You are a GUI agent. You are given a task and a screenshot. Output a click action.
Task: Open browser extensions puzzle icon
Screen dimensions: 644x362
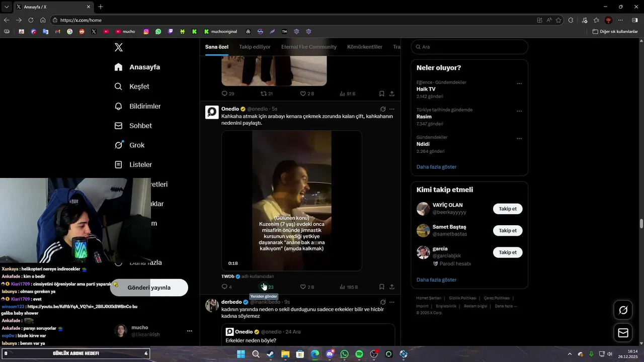pyautogui.click(x=571, y=20)
